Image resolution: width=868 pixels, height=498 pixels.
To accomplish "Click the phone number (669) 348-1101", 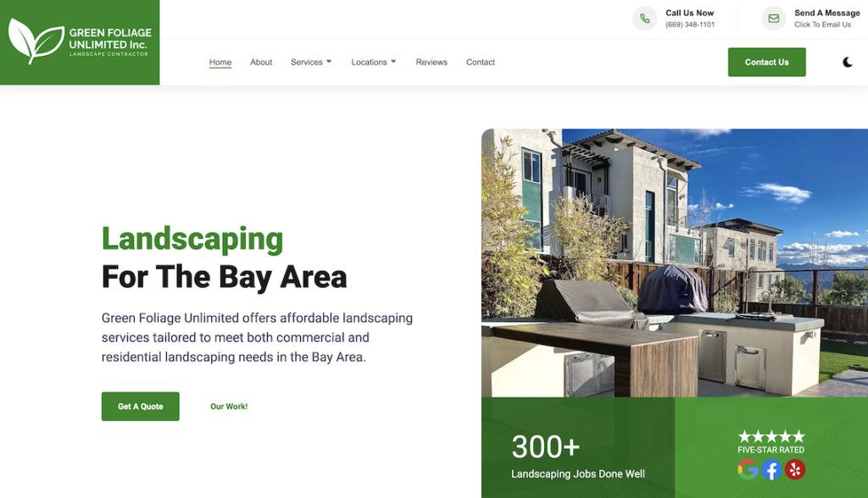I will [690, 25].
